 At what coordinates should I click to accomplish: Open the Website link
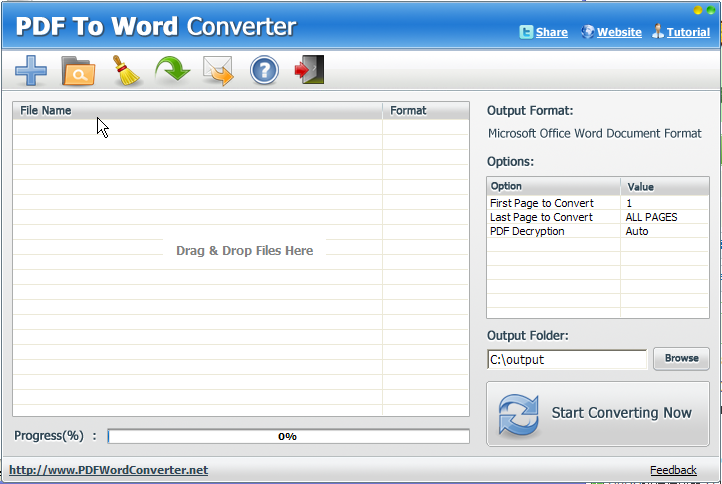[x=619, y=32]
